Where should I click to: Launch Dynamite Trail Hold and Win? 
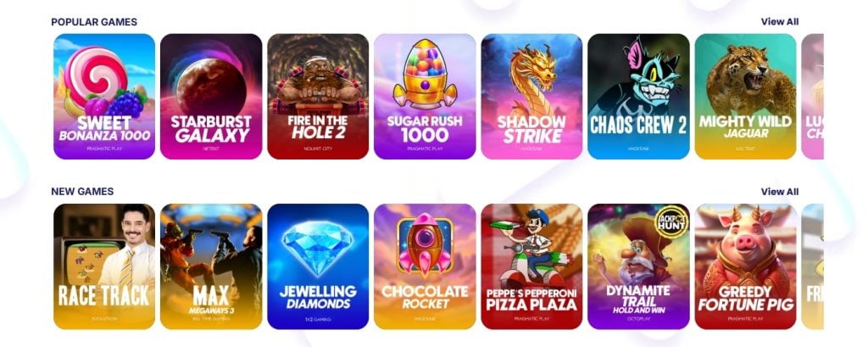coord(638,266)
